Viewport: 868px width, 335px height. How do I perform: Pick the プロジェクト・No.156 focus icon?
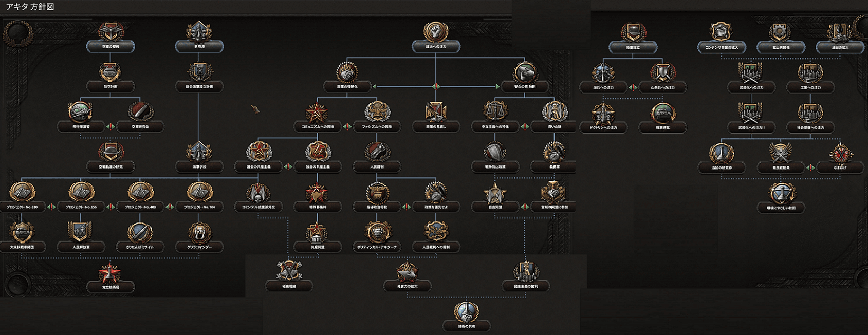pyautogui.click(x=81, y=193)
